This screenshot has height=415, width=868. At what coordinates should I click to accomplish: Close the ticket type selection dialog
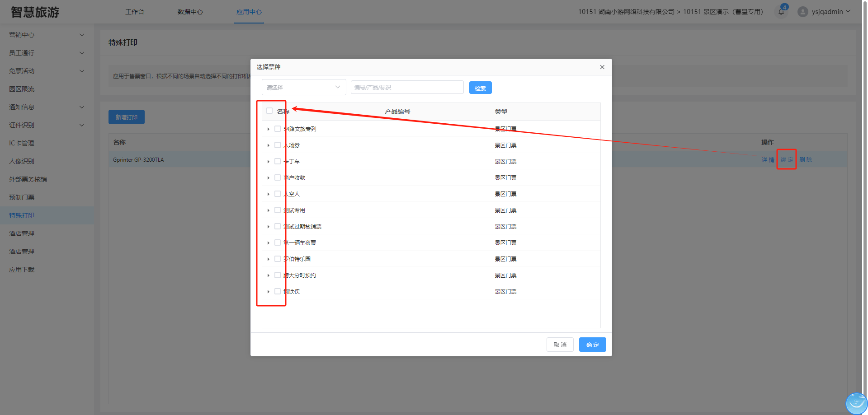(602, 67)
